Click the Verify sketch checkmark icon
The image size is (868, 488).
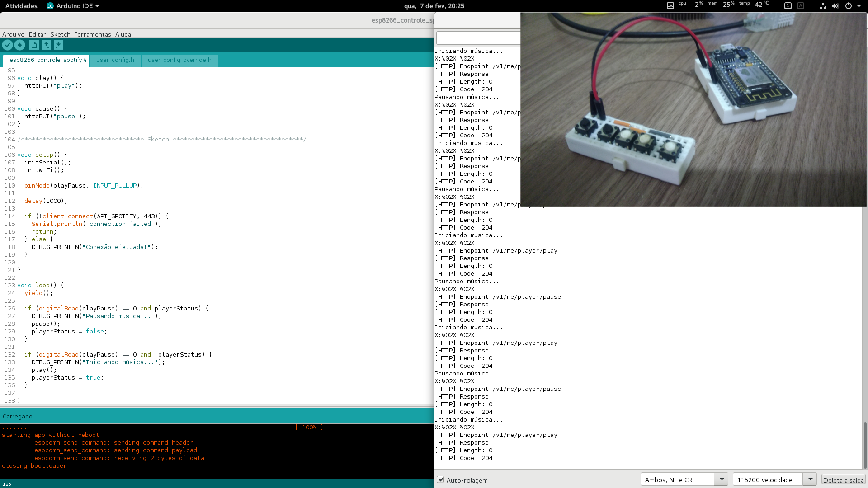click(x=7, y=45)
